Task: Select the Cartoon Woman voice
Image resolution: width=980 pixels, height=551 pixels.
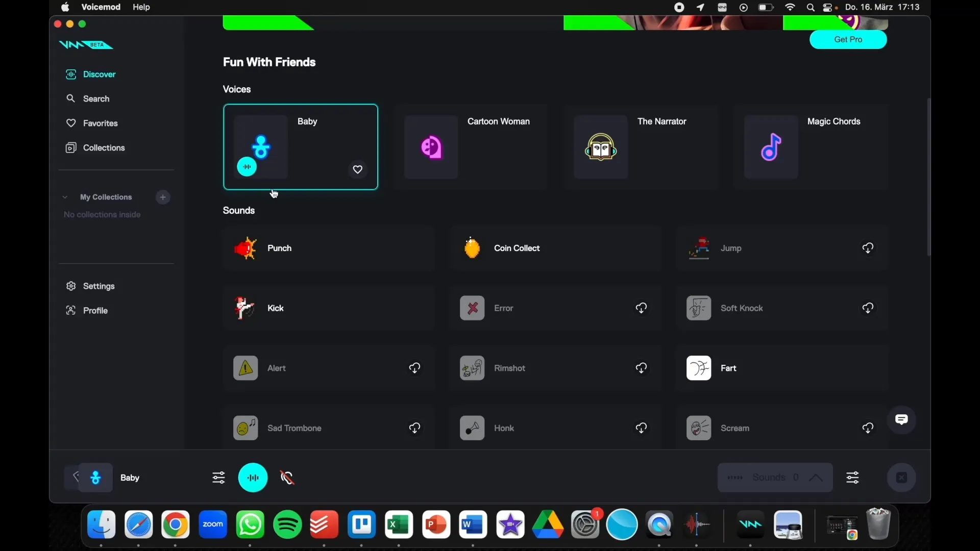Action: pos(471,146)
